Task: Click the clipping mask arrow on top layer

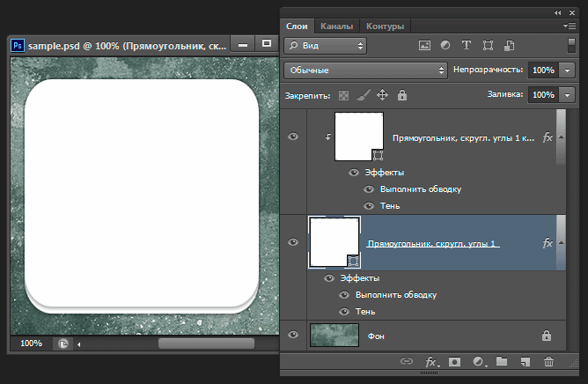Action: tap(328, 137)
